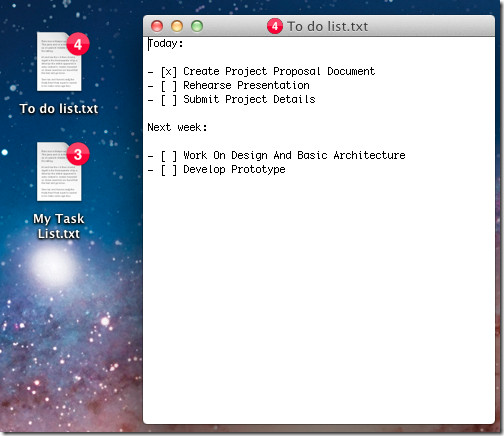Click the My Task List.txt filename label

(x=59, y=226)
